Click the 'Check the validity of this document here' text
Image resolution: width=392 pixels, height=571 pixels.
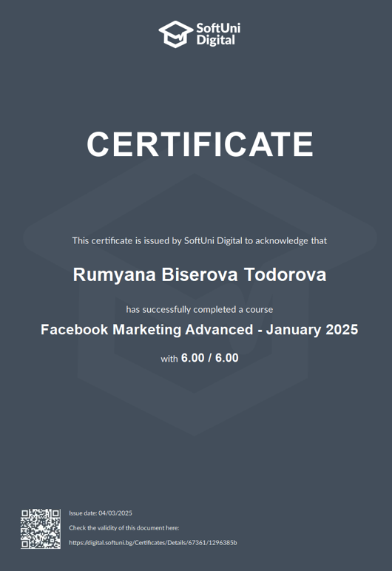124,528
